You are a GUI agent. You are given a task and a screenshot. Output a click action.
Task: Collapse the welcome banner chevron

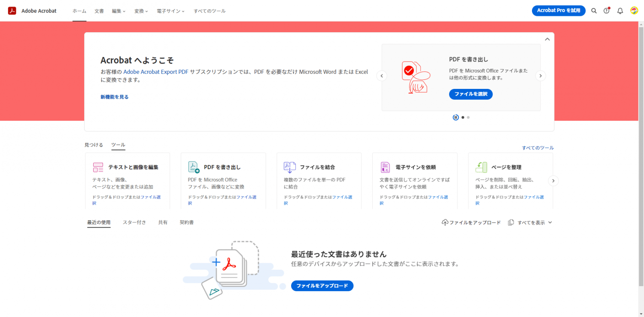(547, 39)
